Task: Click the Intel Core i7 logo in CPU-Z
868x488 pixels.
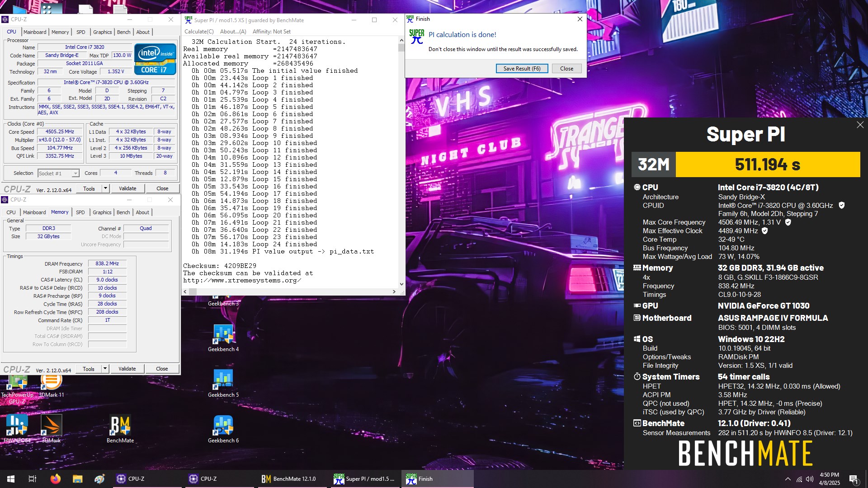Action: (155, 59)
